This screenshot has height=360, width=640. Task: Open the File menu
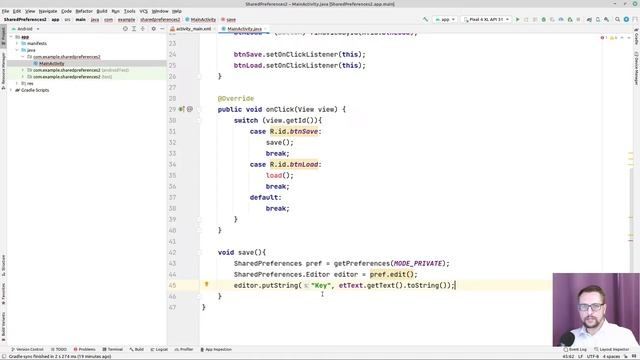tap(5, 11)
